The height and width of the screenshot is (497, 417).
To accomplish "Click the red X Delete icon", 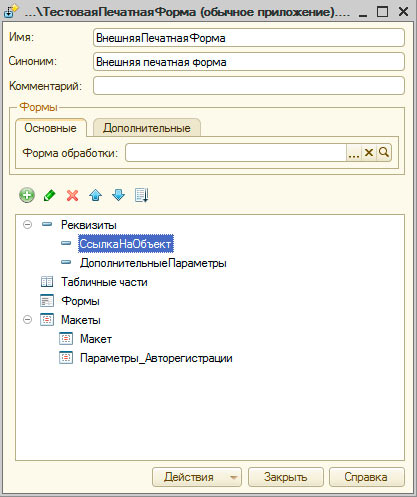I will click(x=72, y=195).
